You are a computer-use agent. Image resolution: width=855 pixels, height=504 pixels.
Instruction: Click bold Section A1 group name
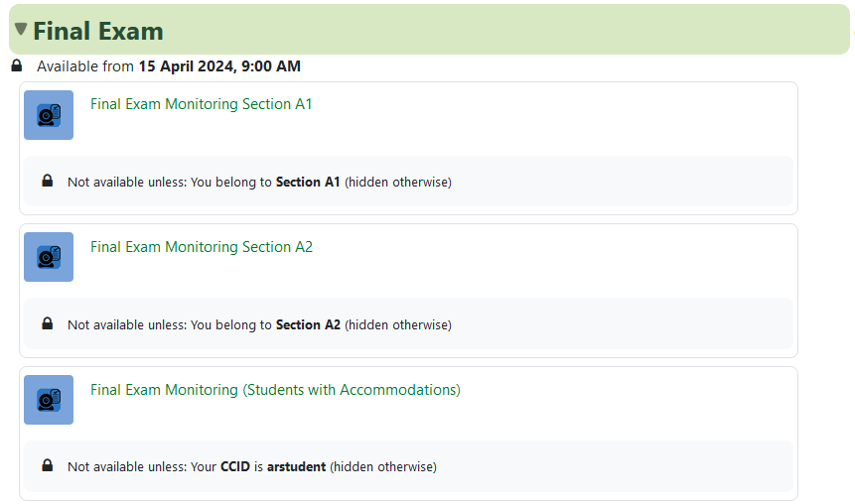pyautogui.click(x=308, y=183)
